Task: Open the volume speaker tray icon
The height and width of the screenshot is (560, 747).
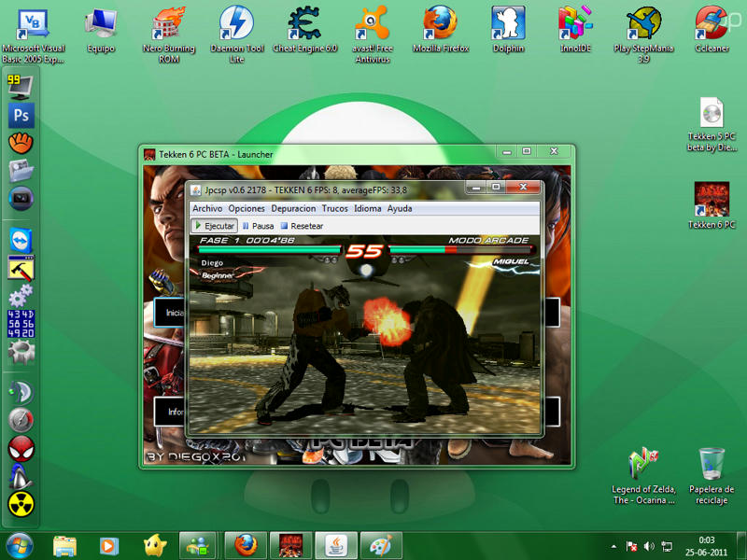Action: (x=649, y=547)
